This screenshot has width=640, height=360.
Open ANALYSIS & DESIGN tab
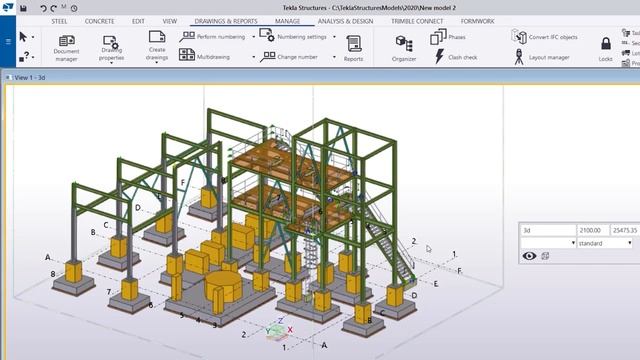pos(345,21)
